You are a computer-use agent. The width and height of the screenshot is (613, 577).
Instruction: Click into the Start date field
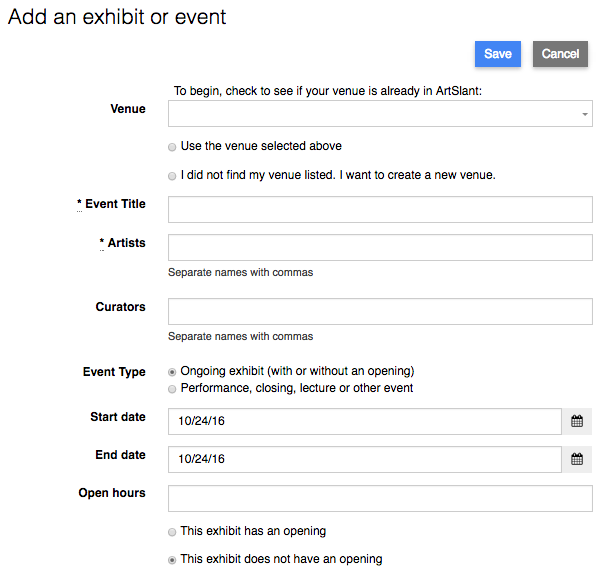pos(365,421)
